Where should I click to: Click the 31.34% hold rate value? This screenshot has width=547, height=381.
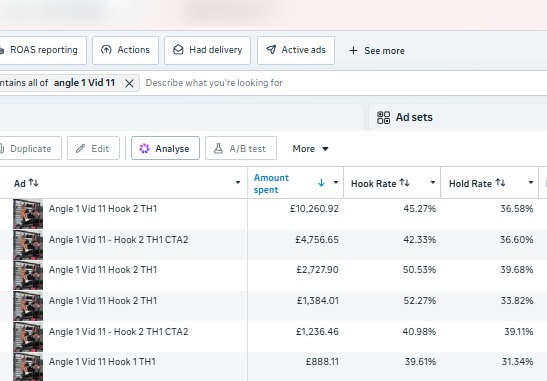pyautogui.click(x=517, y=362)
